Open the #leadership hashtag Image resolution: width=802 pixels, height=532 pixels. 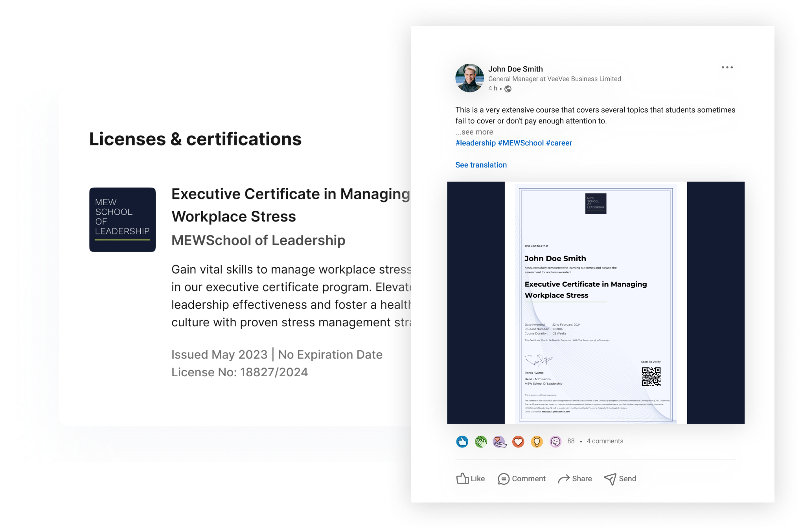(x=475, y=143)
